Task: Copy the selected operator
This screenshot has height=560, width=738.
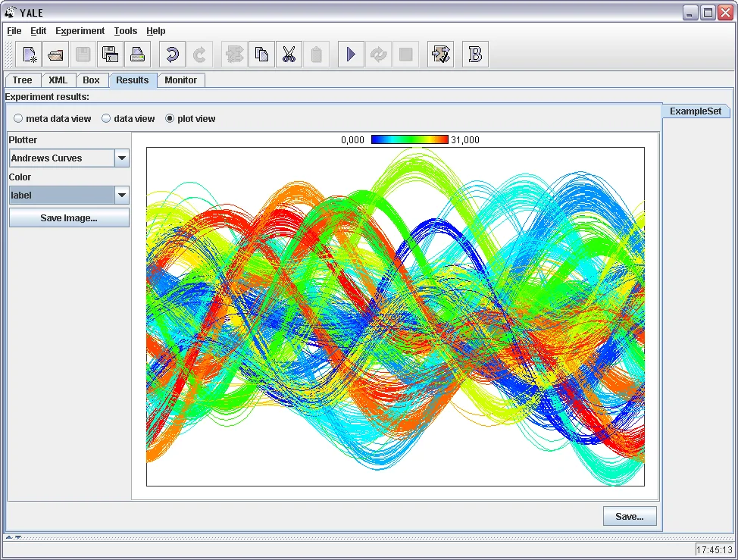Action: coord(261,54)
